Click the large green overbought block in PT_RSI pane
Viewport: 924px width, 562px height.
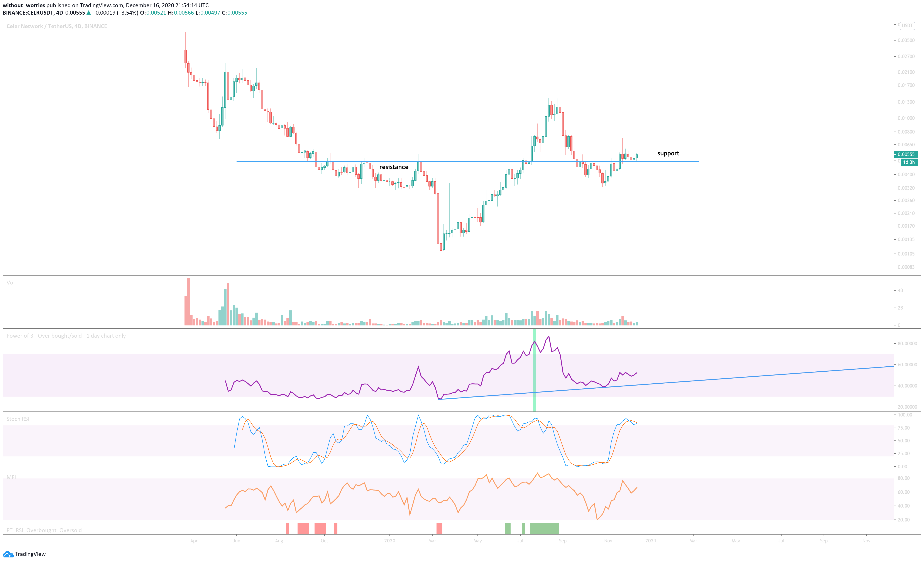click(544, 529)
